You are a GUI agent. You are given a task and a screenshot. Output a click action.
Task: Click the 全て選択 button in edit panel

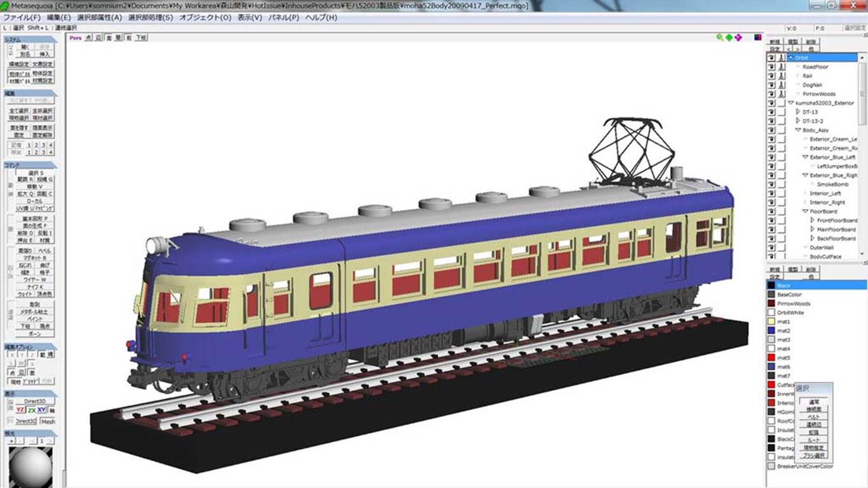(18, 111)
